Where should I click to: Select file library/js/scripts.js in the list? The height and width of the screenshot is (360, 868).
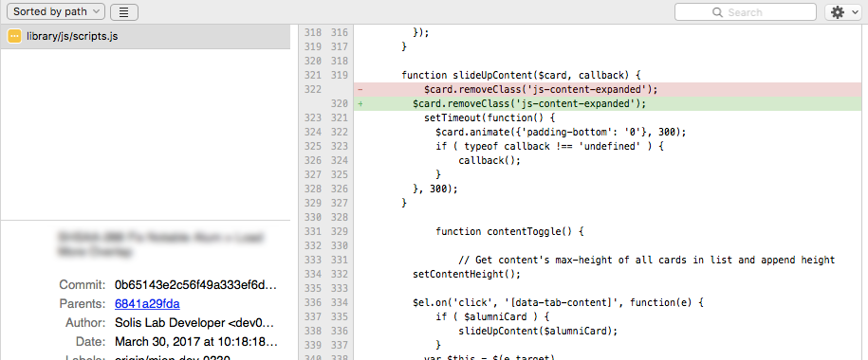pos(145,37)
